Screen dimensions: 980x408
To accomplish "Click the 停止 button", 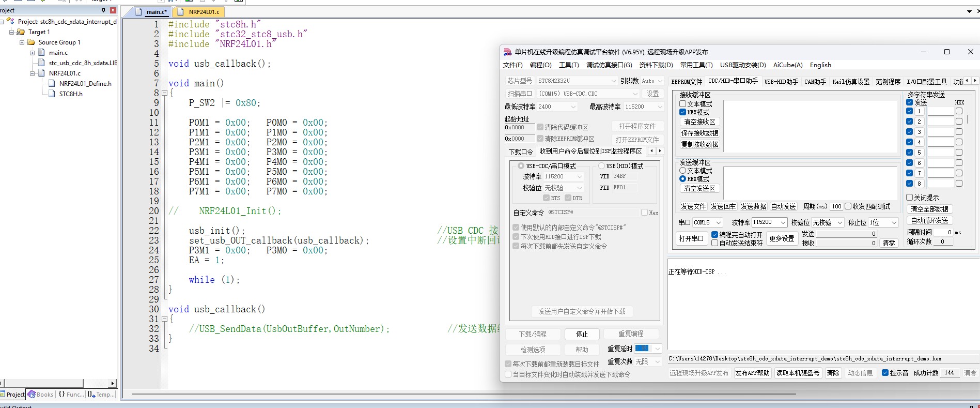I will [x=582, y=334].
